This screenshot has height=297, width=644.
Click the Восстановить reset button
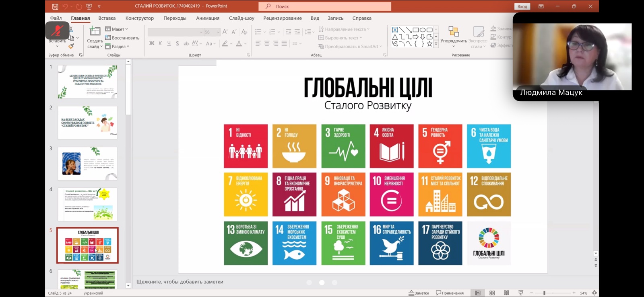tap(122, 38)
